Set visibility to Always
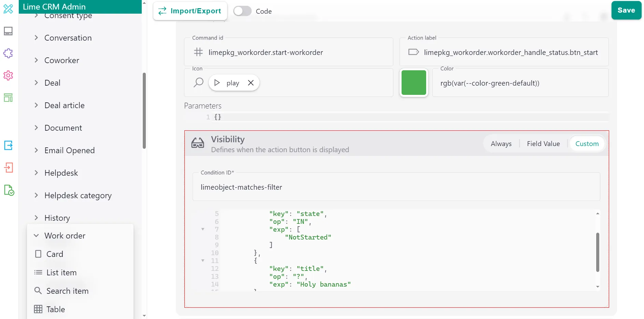 click(501, 144)
